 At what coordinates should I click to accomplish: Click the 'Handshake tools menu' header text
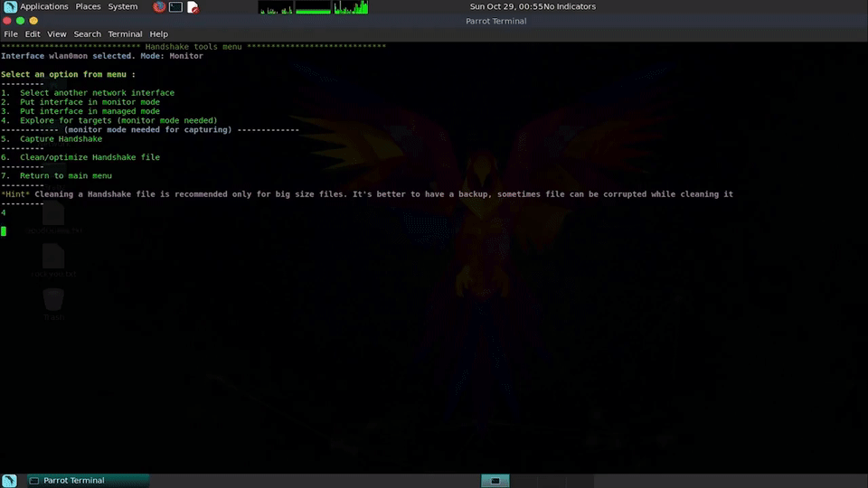coord(193,46)
